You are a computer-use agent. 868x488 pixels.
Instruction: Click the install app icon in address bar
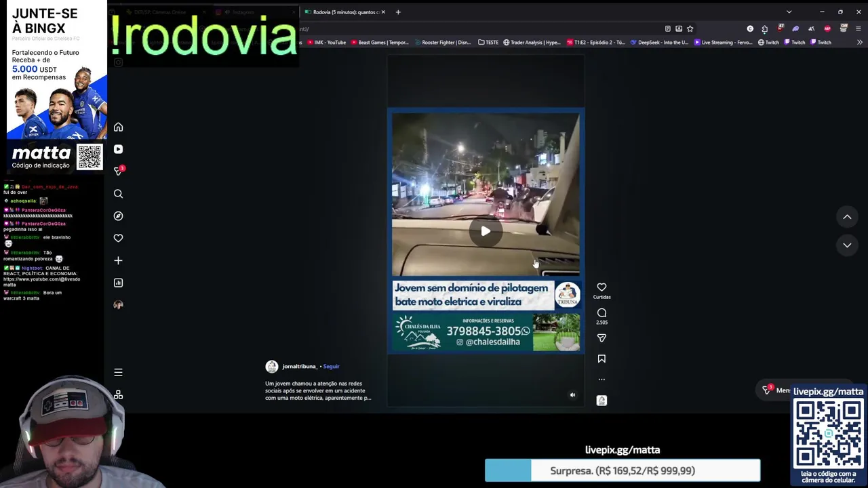(679, 28)
